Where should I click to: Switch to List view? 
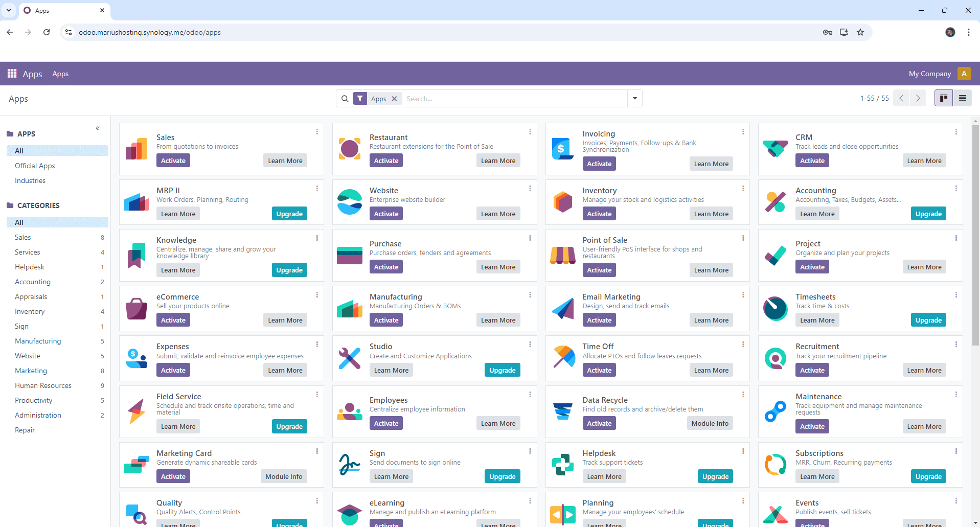tap(963, 98)
